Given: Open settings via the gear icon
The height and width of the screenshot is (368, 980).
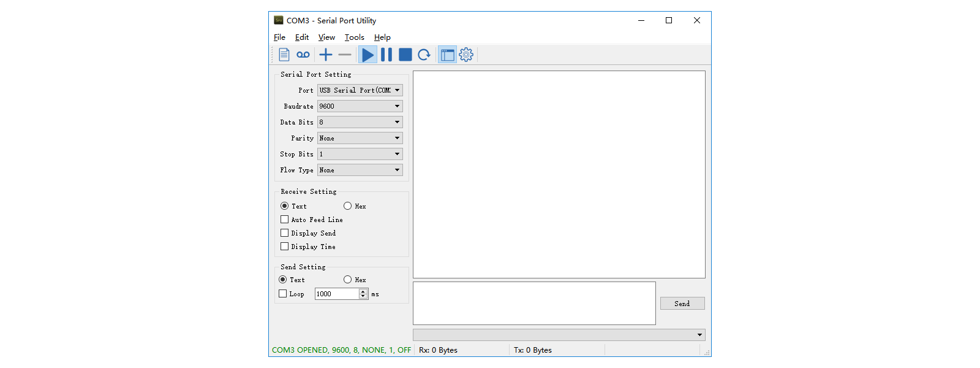Looking at the screenshot, I should click(466, 55).
